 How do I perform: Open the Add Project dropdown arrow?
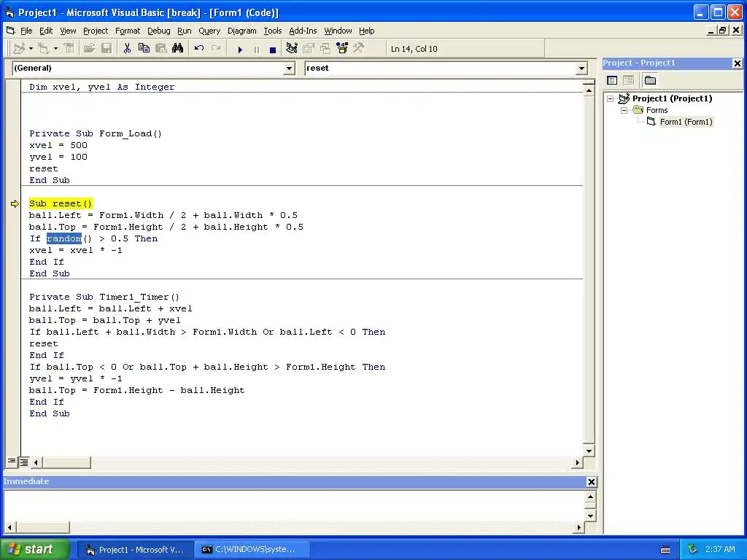tap(31, 49)
